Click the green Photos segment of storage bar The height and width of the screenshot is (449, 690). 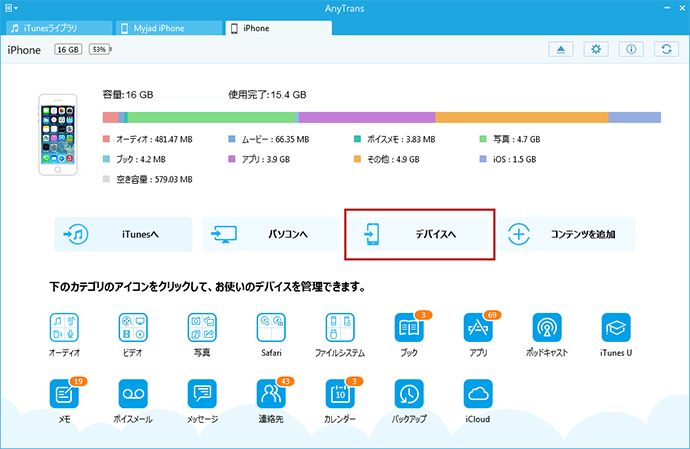[212, 118]
